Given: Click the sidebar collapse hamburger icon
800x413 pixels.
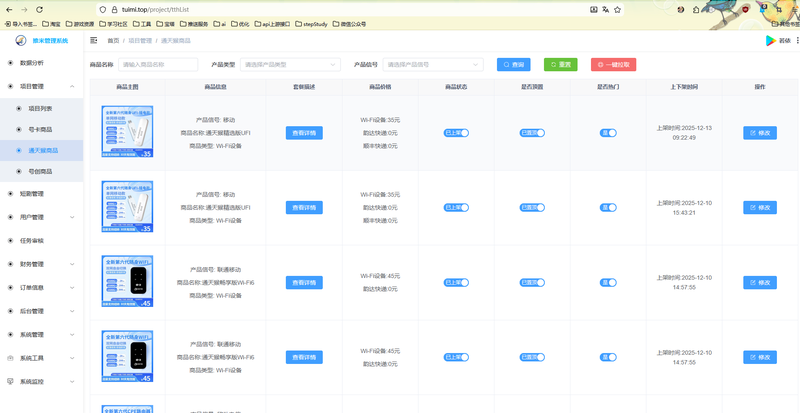Looking at the screenshot, I should pyautogui.click(x=94, y=41).
